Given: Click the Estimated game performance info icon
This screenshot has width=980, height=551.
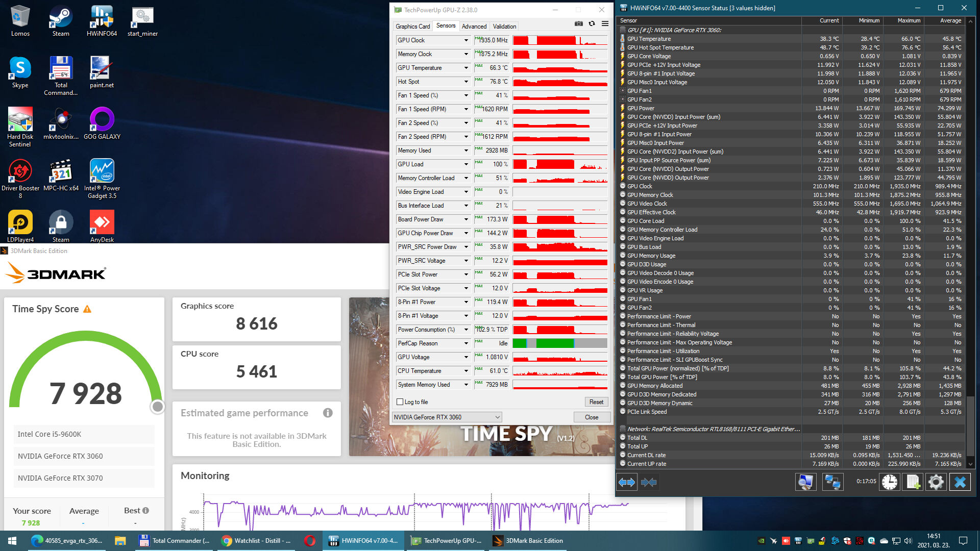Looking at the screenshot, I should [x=328, y=413].
